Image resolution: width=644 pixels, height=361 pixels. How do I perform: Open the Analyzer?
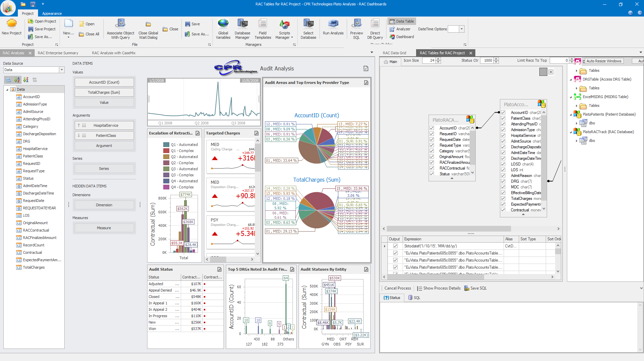tap(400, 29)
